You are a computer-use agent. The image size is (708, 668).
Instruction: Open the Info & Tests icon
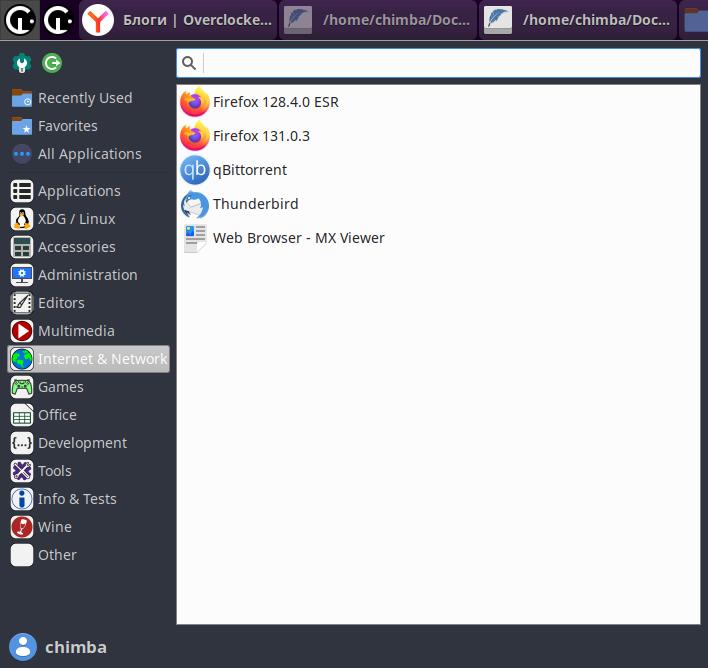coord(22,499)
